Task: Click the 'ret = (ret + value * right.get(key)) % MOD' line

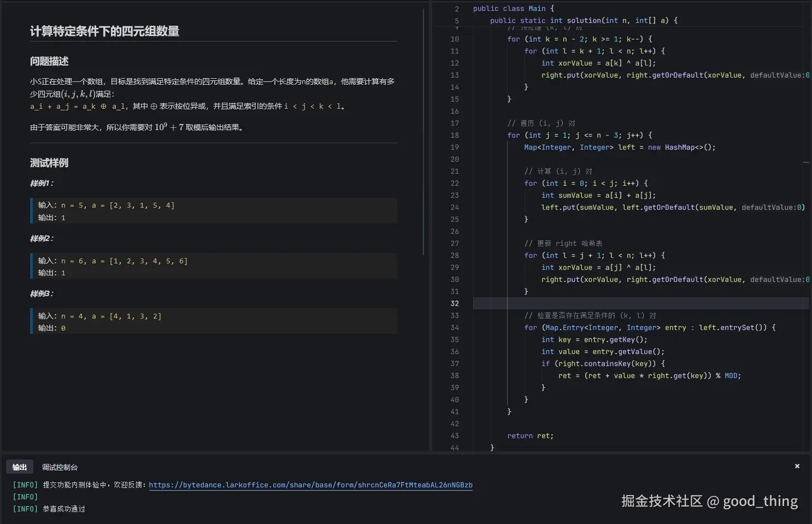Action: point(649,375)
